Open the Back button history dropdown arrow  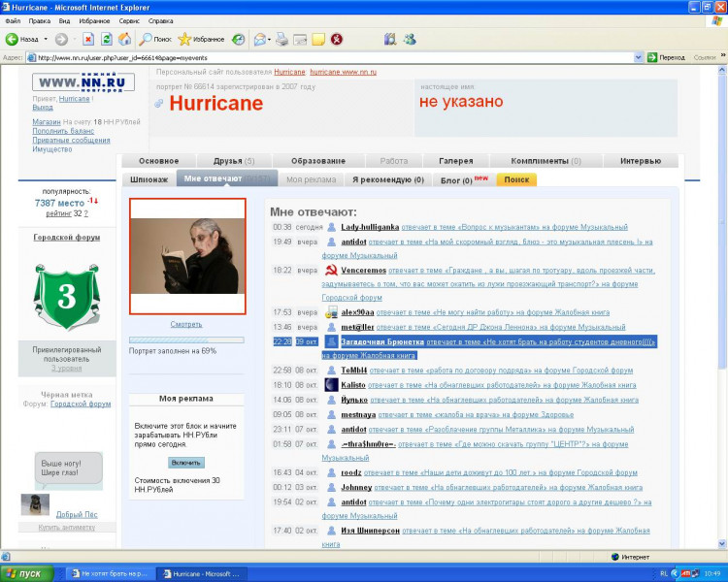[45, 40]
